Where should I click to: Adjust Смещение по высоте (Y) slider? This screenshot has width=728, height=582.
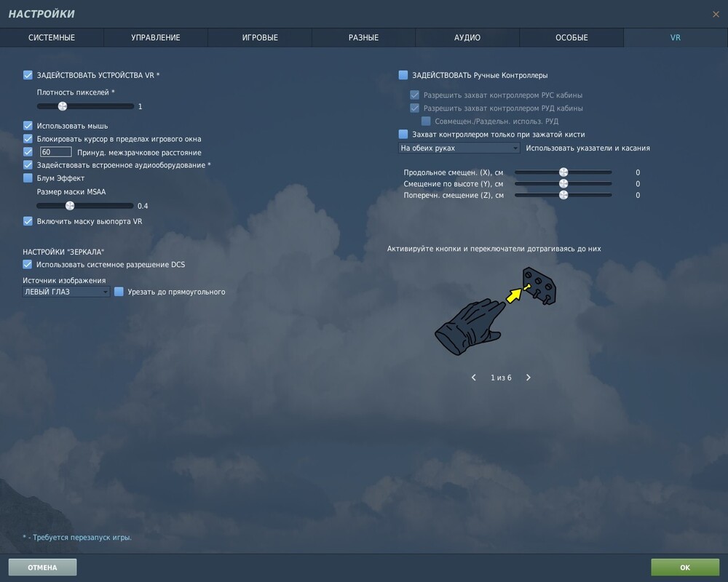[563, 184]
